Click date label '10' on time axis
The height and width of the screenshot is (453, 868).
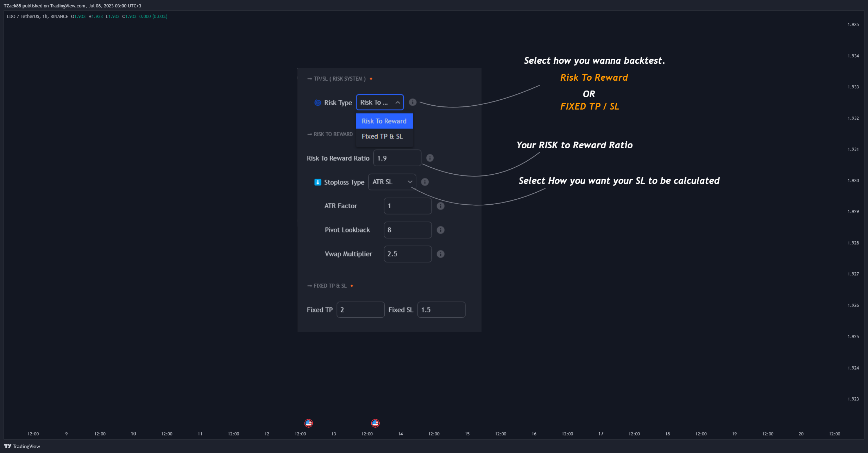133,434
